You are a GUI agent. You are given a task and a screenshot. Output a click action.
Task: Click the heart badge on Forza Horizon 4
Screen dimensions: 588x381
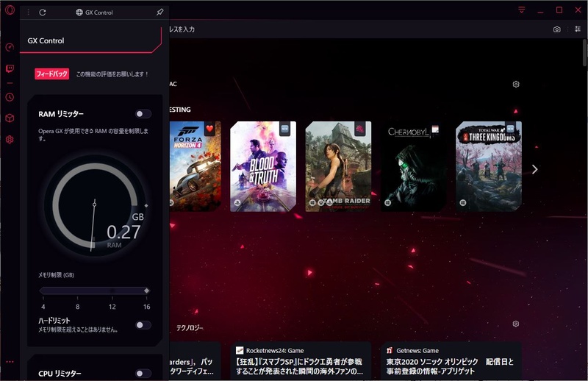[x=209, y=129]
